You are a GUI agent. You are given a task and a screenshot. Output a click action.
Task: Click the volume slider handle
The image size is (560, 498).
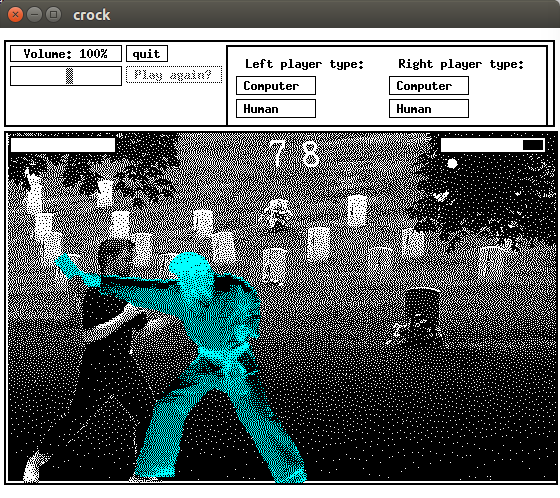(69, 76)
